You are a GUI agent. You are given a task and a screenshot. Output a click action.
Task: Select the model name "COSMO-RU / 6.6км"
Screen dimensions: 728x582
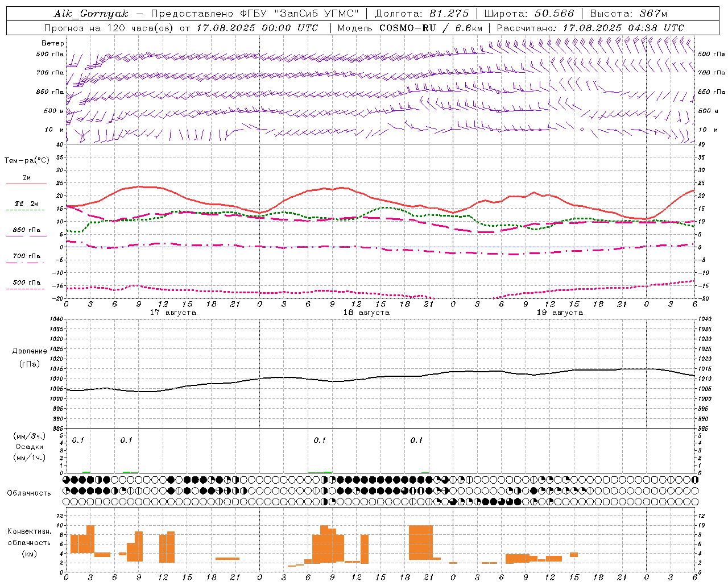(431, 28)
